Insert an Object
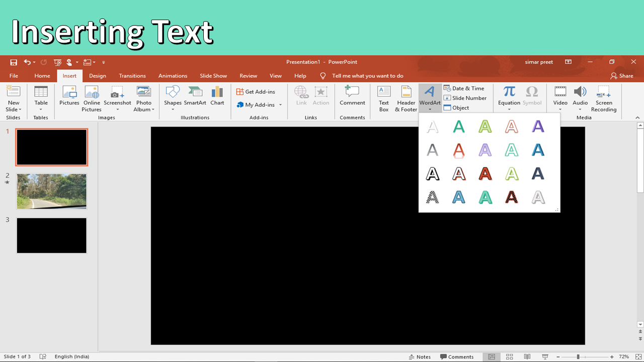The height and width of the screenshot is (362, 644). click(x=456, y=108)
